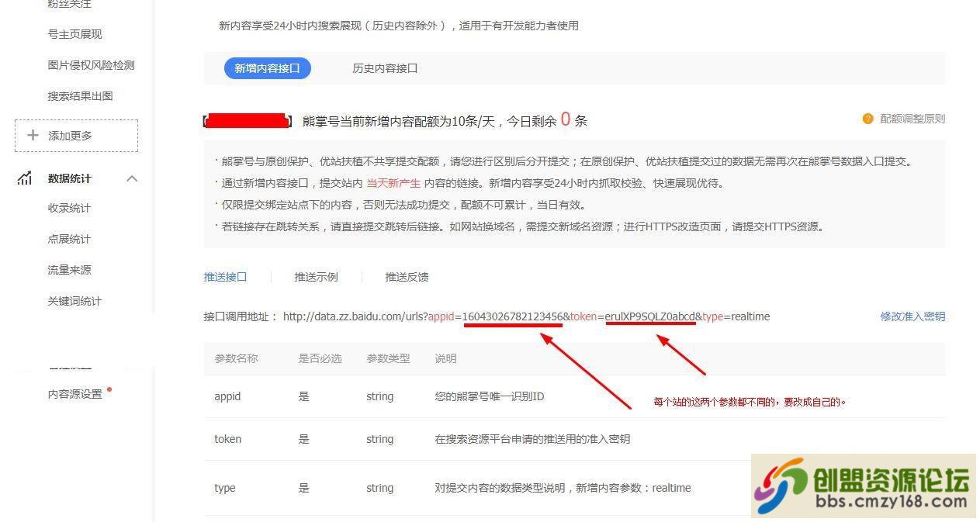This screenshot has height=522, width=980.
Task: Click the 数据统计 section heading
Action: [x=69, y=178]
